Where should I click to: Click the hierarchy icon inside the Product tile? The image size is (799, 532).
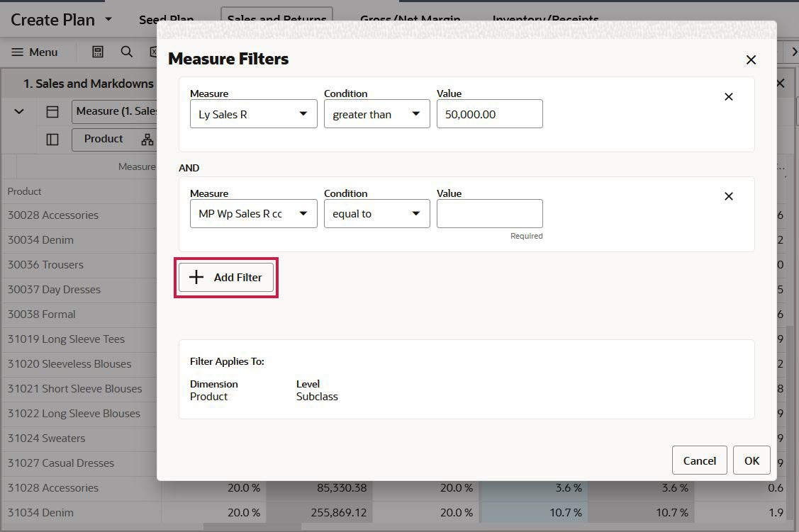tap(147, 140)
